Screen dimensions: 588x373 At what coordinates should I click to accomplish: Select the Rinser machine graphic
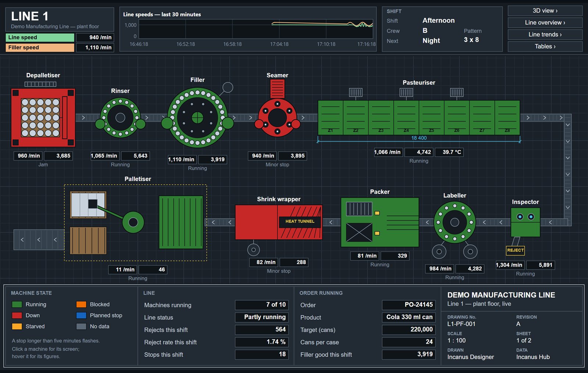(120, 117)
